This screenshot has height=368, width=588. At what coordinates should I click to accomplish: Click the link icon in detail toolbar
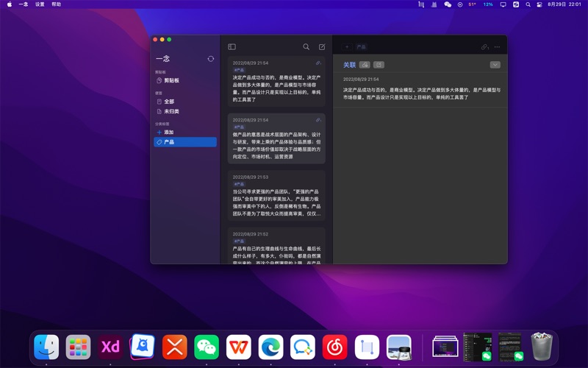pyautogui.click(x=484, y=47)
